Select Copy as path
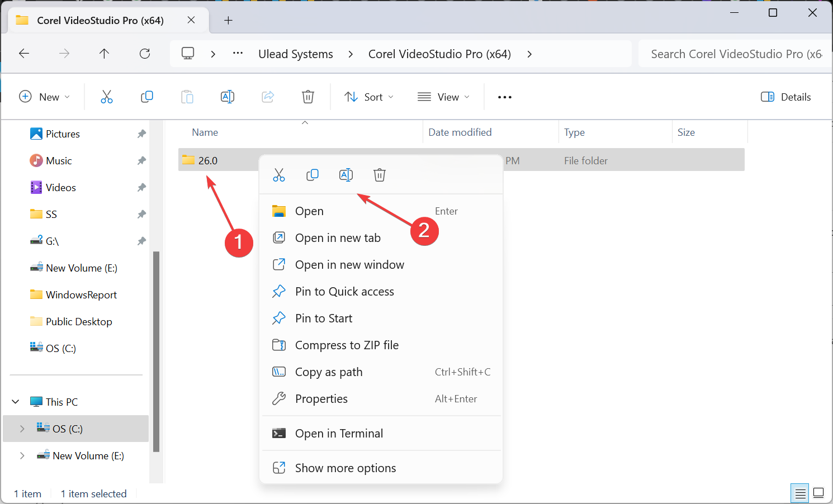 [381, 372]
